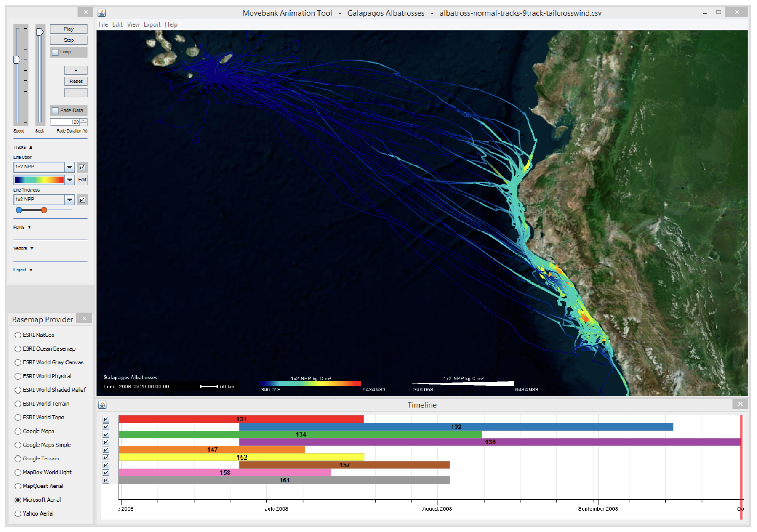Viewport: 757px width, 532px height.
Task: Click the Java icon beside the Timeline title
Action: tap(102, 405)
